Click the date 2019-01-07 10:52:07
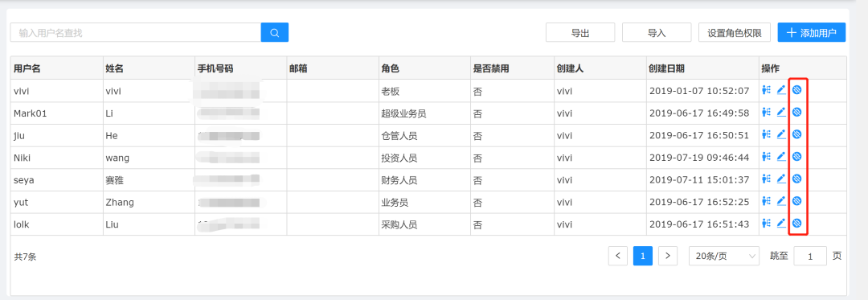Image resolution: width=868 pixels, height=300 pixels. 699,91
